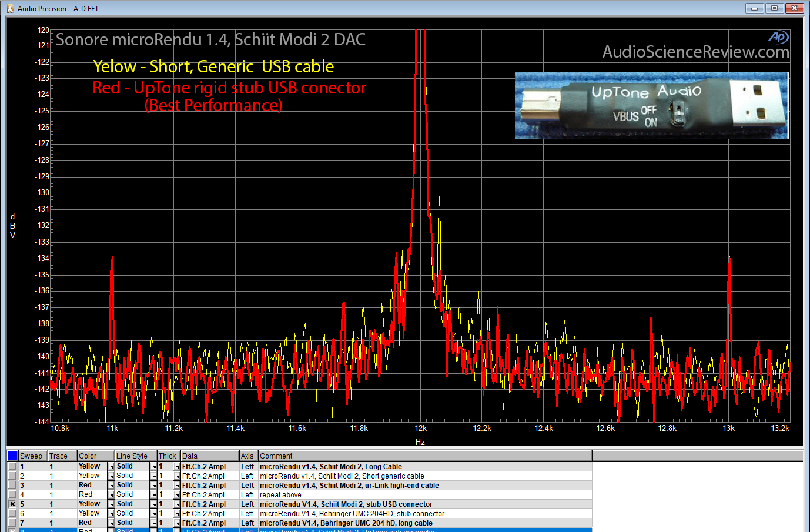Open the Color dropdown for sweep 2

(111, 476)
